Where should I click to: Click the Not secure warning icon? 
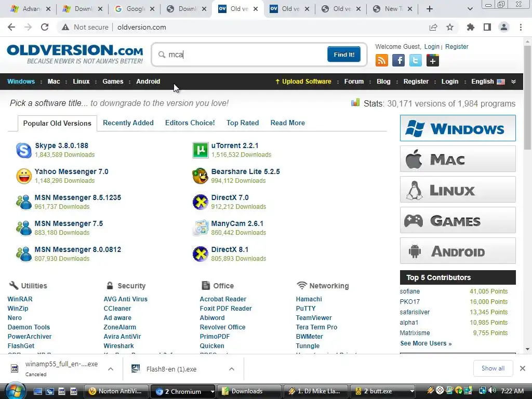click(x=65, y=27)
